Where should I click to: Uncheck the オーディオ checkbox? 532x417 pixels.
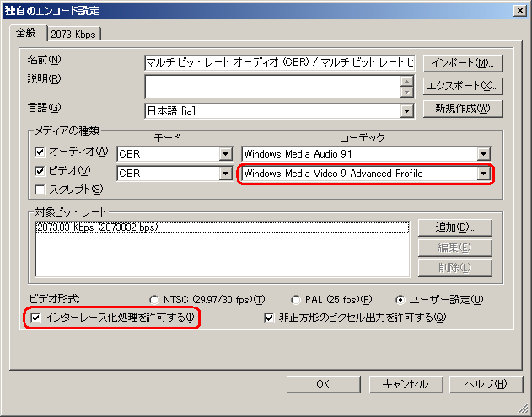[x=40, y=152]
